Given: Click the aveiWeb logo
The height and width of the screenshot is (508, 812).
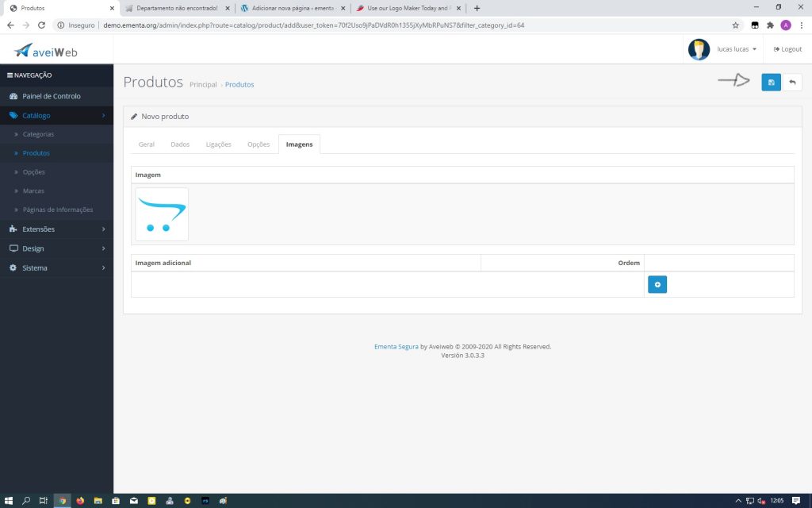Looking at the screenshot, I should [46, 51].
